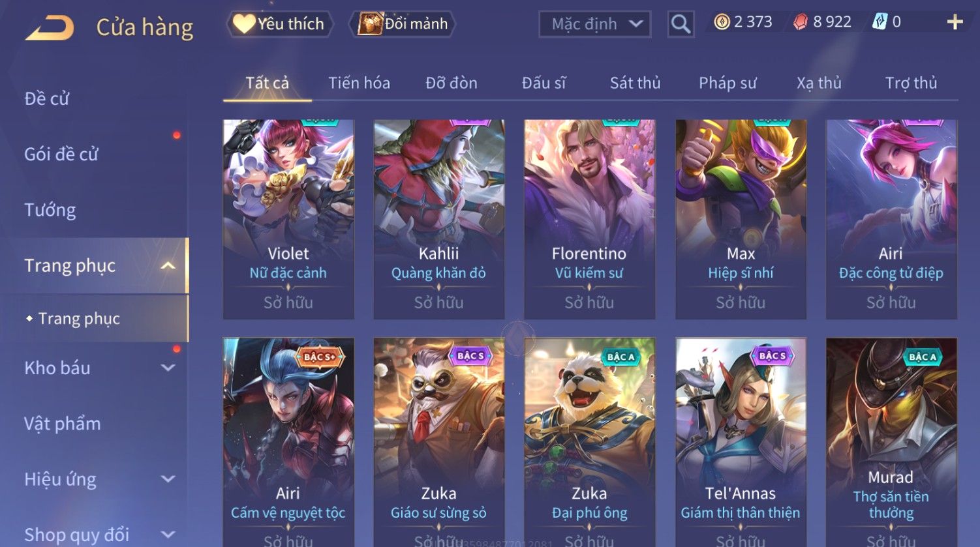The image size is (980, 547).
Task: Go to Gói đề cử section
Action: 61,154
